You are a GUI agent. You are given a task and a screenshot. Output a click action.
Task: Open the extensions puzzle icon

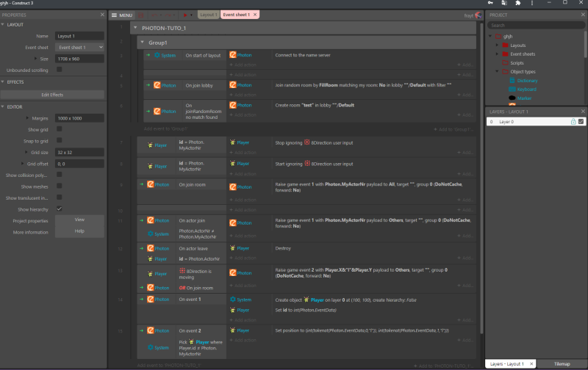pyautogui.click(x=518, y=3)
